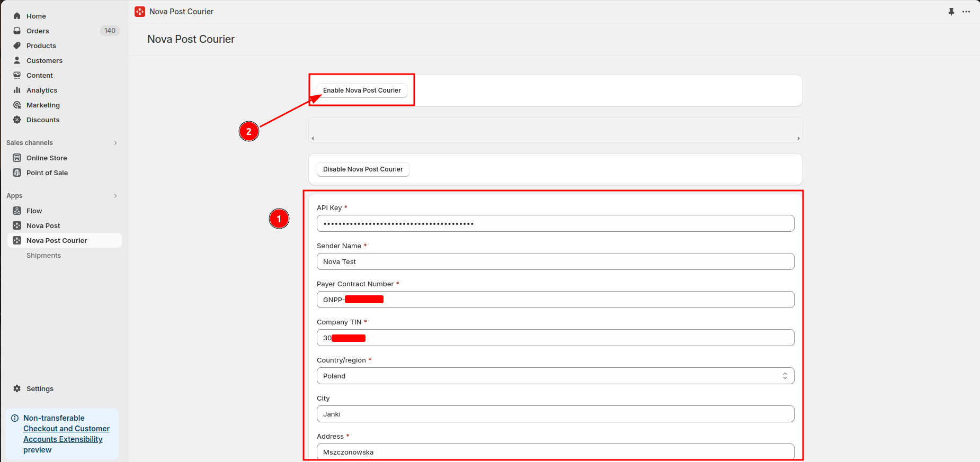Open Settings in the sidebar
The height and width of the screenshot is (462, 980).
pyautogui.click(x=40, y=388)
